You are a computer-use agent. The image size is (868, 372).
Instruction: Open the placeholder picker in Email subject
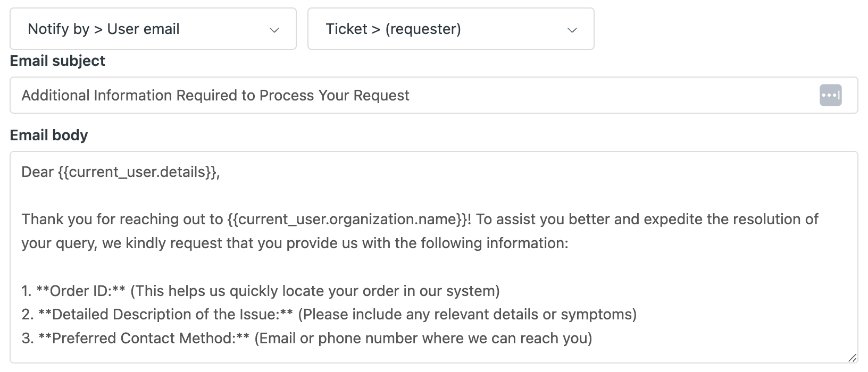pyautogui.click(x=830, y=96)
